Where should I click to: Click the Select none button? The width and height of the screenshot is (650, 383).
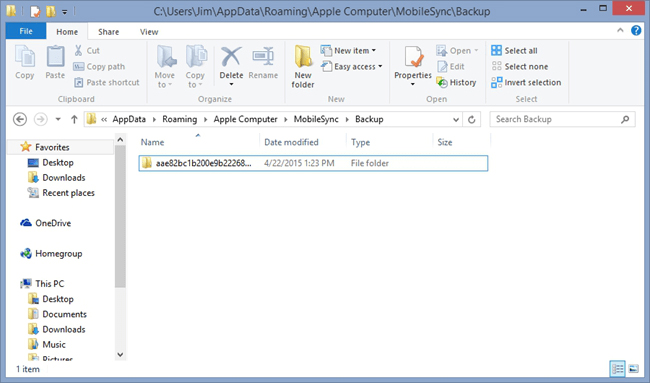point(520,66)
